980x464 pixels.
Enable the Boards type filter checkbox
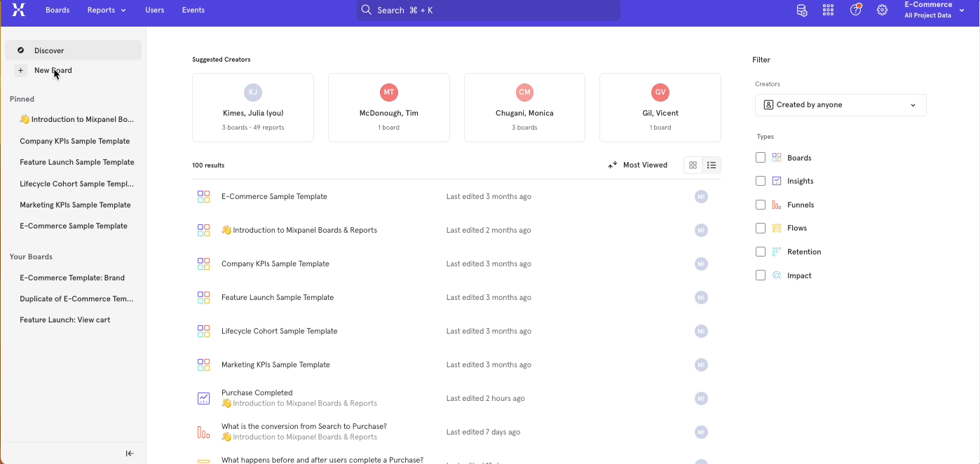click(761, 158)
